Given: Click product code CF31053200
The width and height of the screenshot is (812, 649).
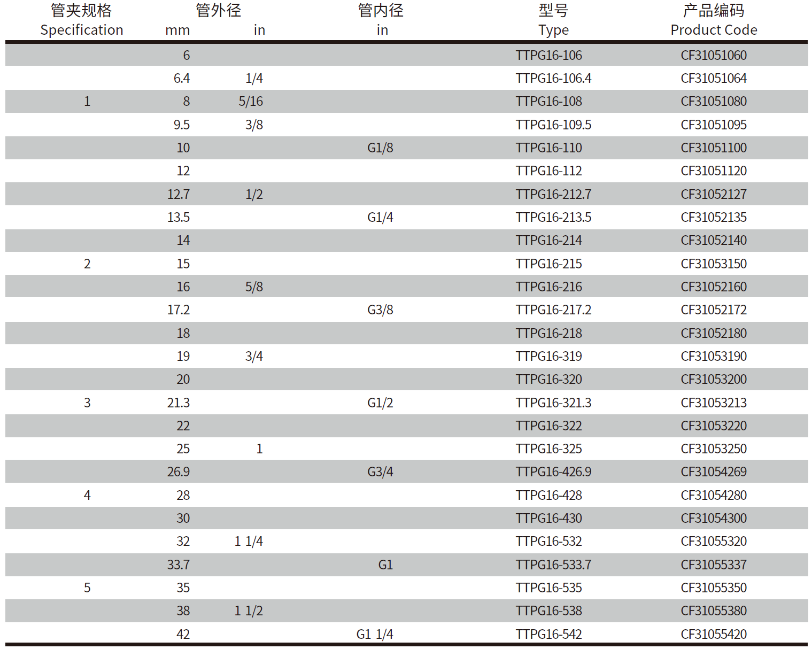Looking at the screenshot, I should point(714,379).
